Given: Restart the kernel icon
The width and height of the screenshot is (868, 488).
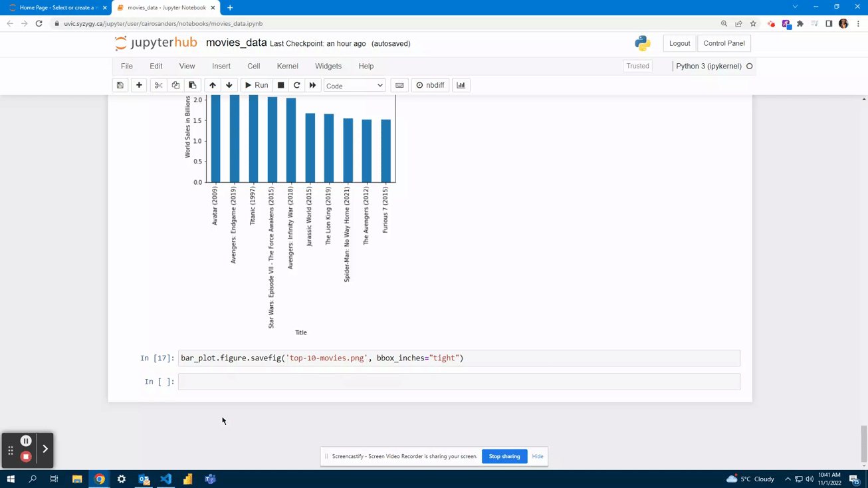Looking at the screenshot, I should click(297, 85).
